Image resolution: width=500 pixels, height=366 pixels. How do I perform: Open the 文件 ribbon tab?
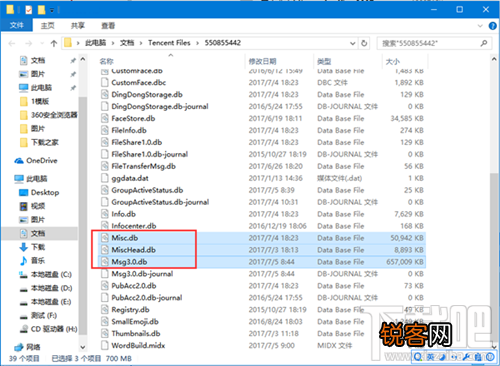[17, 25]
